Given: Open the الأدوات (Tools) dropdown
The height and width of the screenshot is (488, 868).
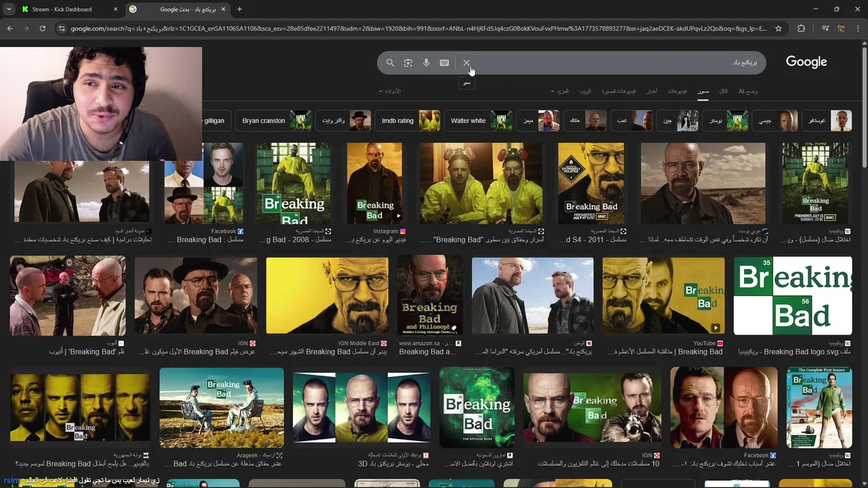Looking at the screenshot, I should [390, 91].
